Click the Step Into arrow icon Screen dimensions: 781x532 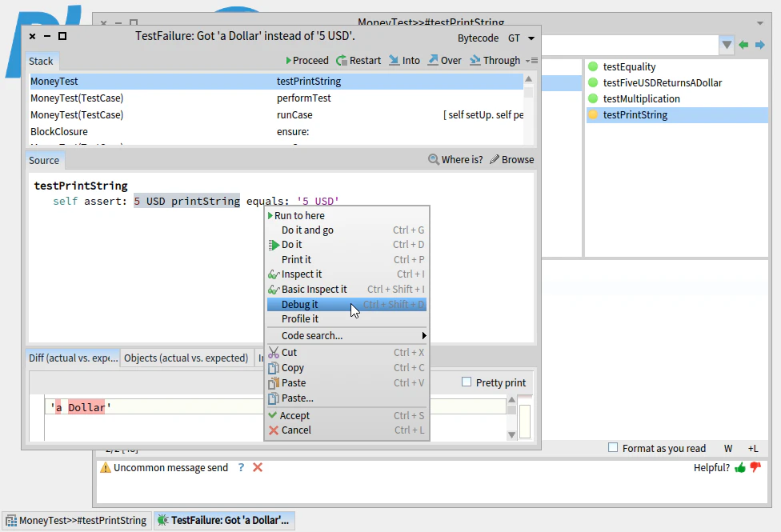pos(394,60)
